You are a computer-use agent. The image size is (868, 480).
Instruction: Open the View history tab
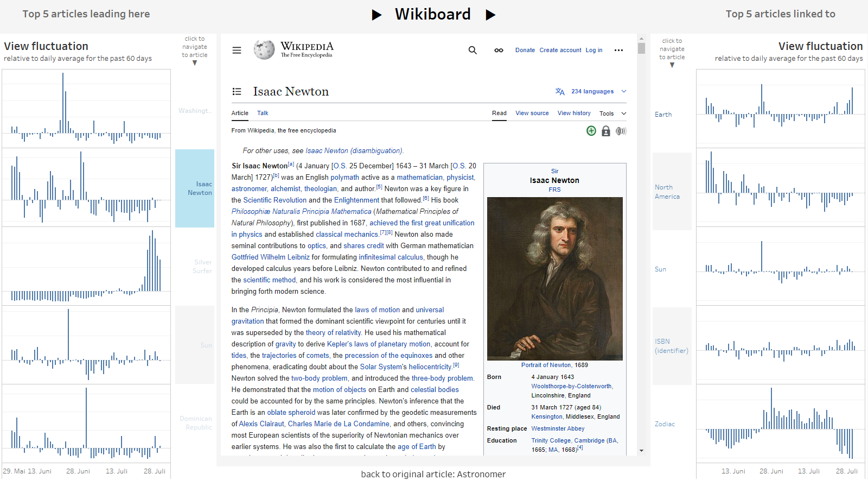click(574, 113)
